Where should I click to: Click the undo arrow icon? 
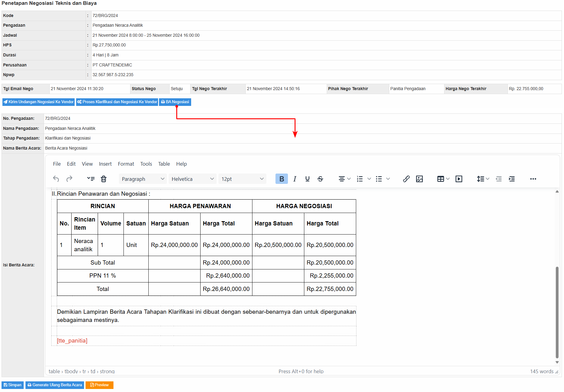point(56,179)
